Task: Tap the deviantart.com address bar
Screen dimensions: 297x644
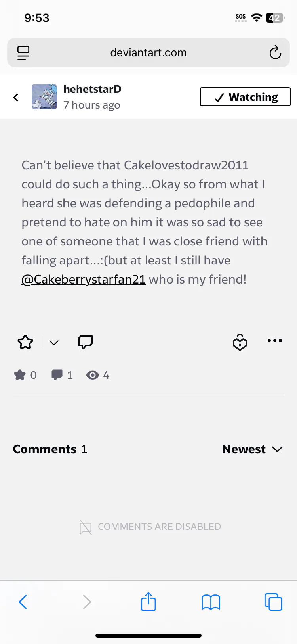Action: tap(148, 52)
